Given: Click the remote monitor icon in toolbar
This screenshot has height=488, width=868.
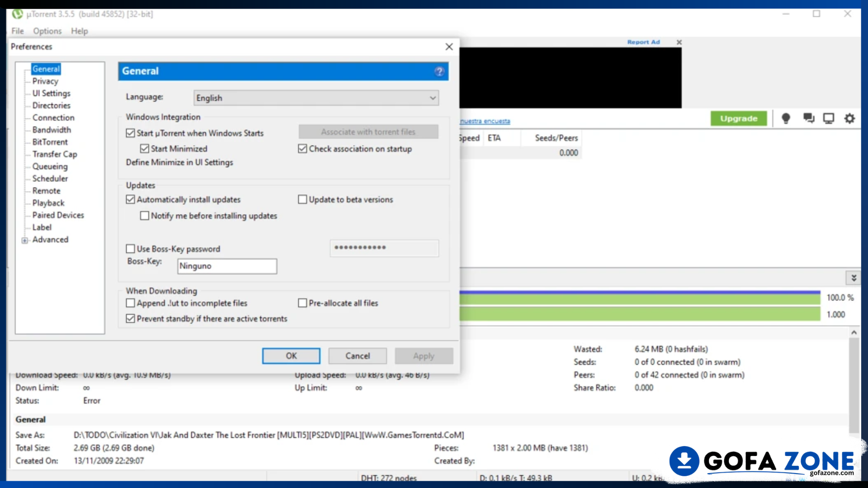Looking at the screenshot, I should click(829, 118).
